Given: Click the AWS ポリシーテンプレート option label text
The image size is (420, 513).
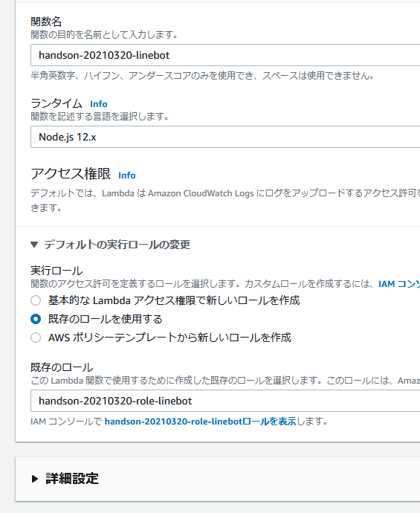Looking at the screenshot, I should coord(169,338).
